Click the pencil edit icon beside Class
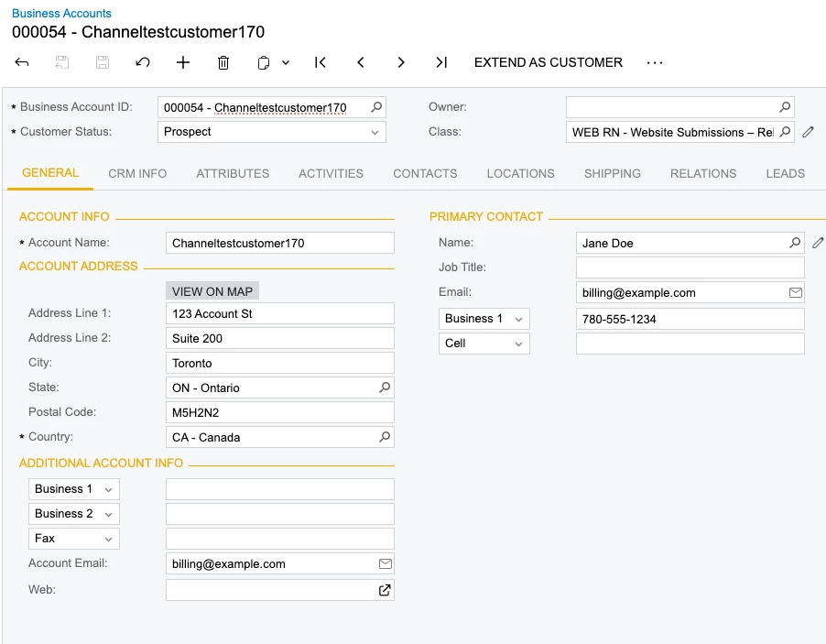 808,132
